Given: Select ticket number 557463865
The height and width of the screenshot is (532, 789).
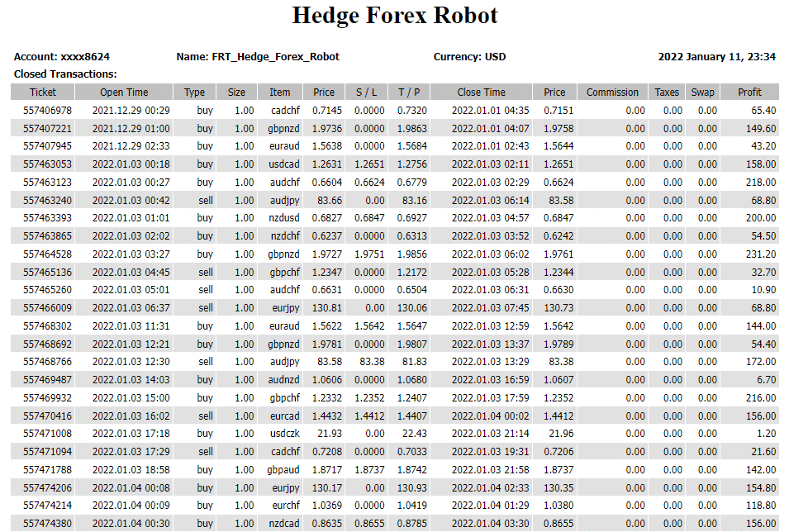Looking at the screenshot, I should point(47,236).
